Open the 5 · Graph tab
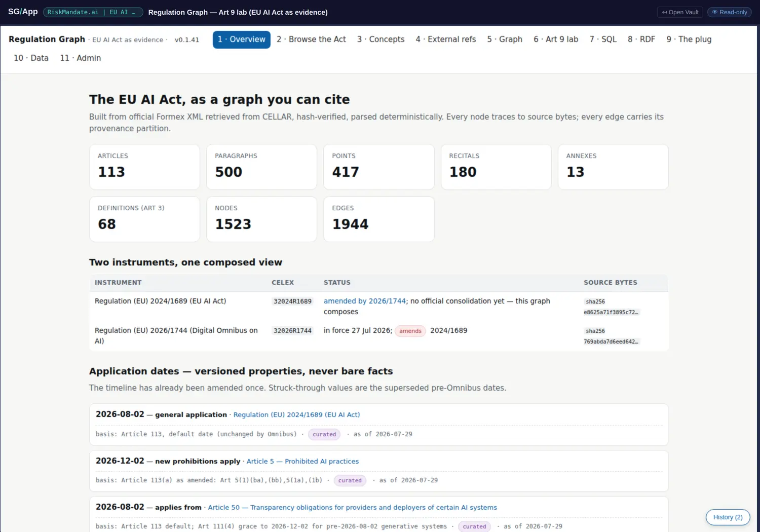 click(505, 40)
